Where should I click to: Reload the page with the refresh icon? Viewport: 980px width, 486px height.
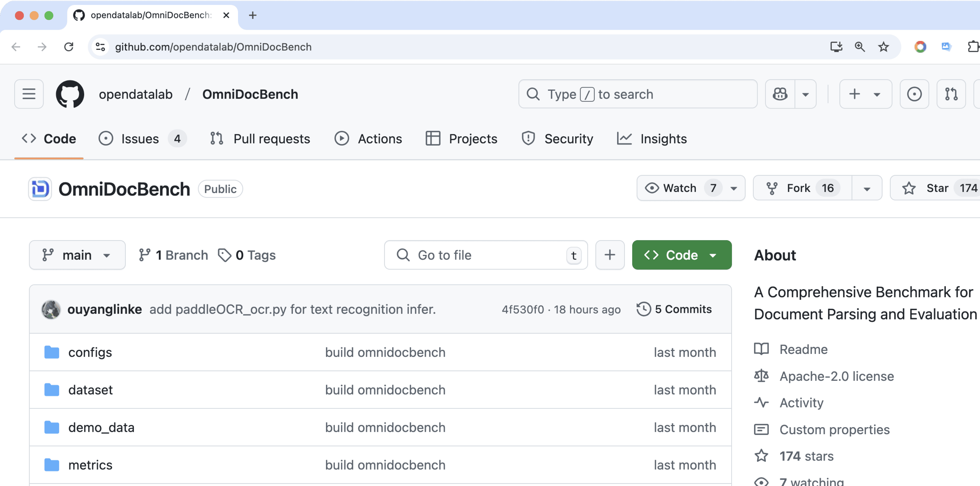69,47
